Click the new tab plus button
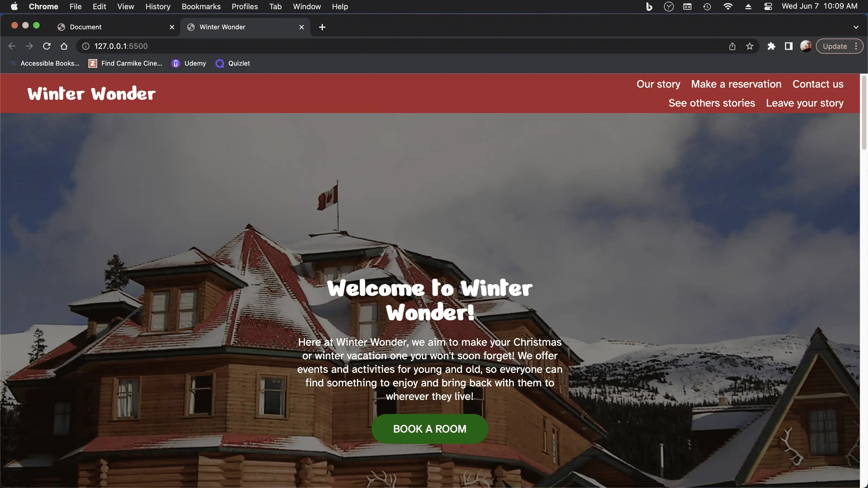 322,27
